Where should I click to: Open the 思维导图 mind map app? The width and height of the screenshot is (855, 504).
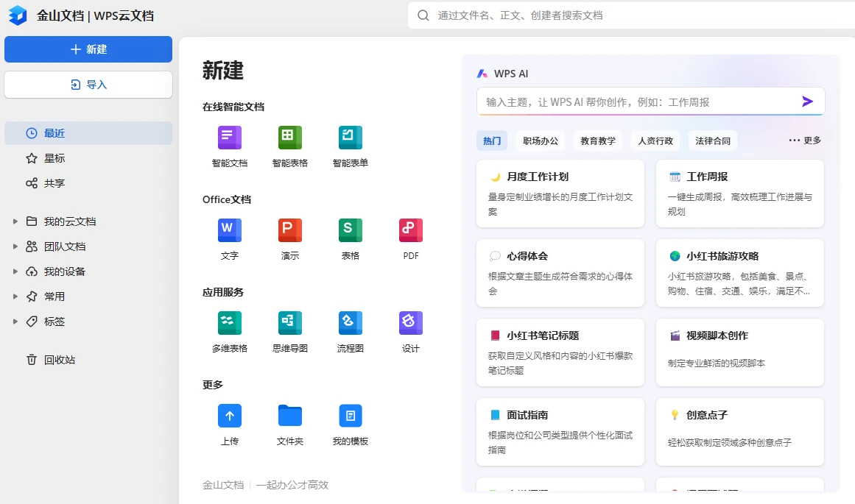[289, 324]
